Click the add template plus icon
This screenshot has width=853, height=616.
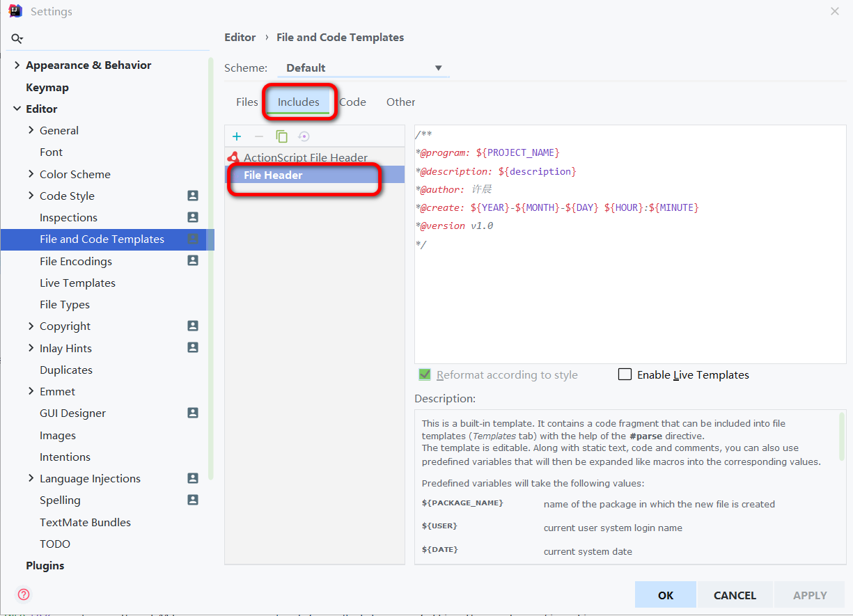click(237, 136)
